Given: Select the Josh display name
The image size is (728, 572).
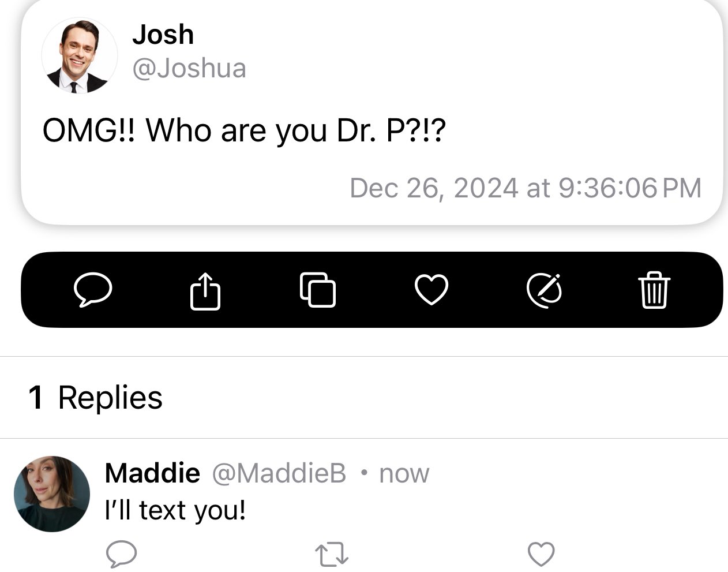Looking at the screenshot, I should pos(163,35).
